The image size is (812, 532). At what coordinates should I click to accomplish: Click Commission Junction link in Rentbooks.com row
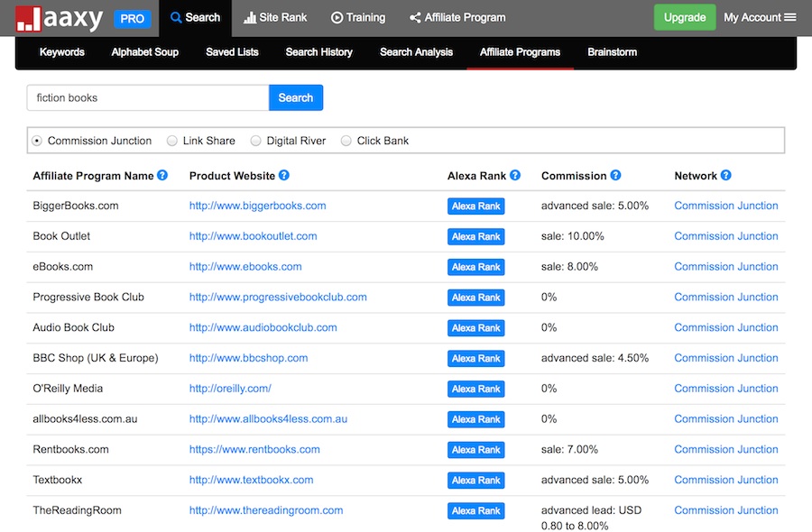pyautogui.click(x=726, y=450)
